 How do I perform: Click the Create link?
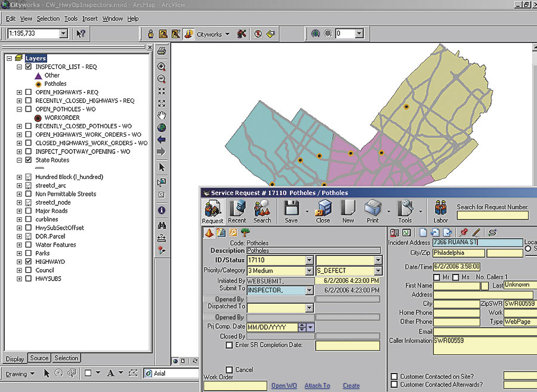pyautogui.click(x=351, y=385)
